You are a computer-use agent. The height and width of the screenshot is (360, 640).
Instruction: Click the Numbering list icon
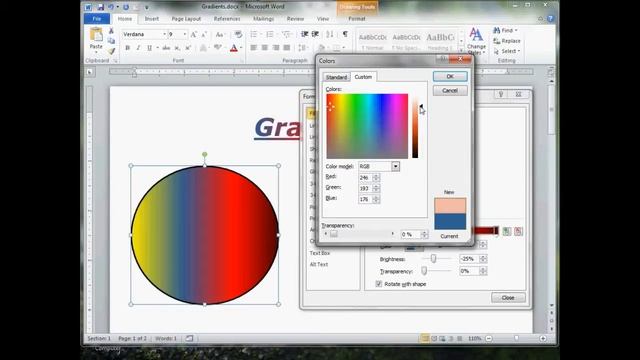(270, 34)
